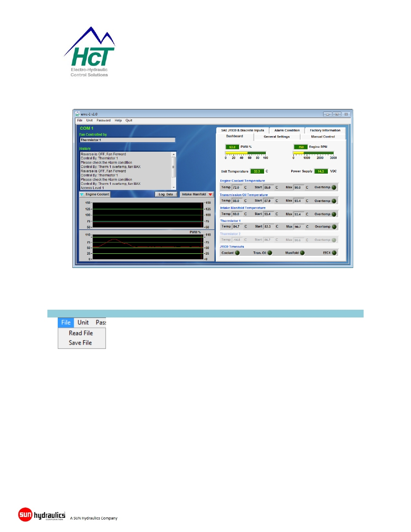Click the Power Supply 14.3 VDC field
This screenshot has height=532, width=411.
click(x=321, y=171)
